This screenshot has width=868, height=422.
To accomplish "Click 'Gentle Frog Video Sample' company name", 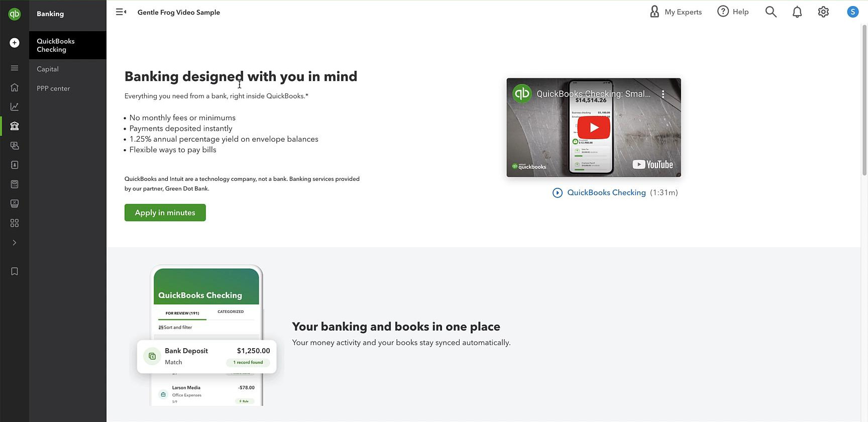I will tap(179, 12).
